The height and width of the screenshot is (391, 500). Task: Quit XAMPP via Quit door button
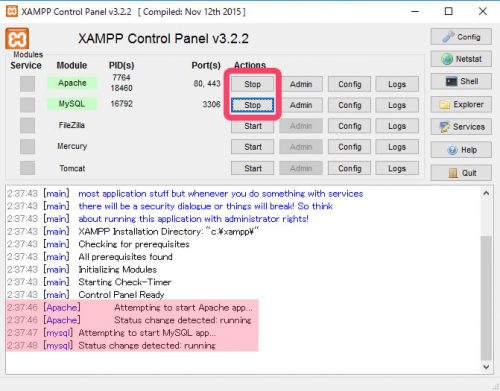(x=461, y=173)
